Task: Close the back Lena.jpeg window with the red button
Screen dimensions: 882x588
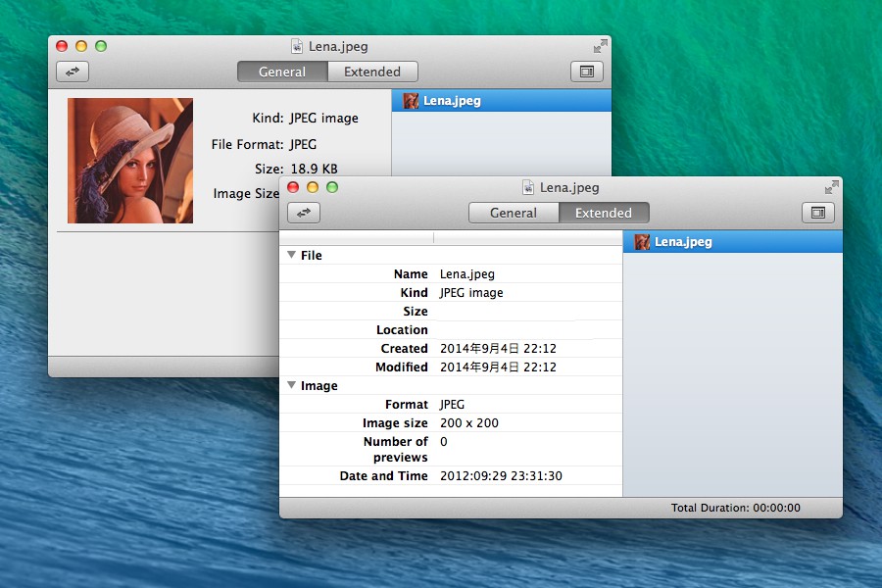Action: click(x=62, y=46)
